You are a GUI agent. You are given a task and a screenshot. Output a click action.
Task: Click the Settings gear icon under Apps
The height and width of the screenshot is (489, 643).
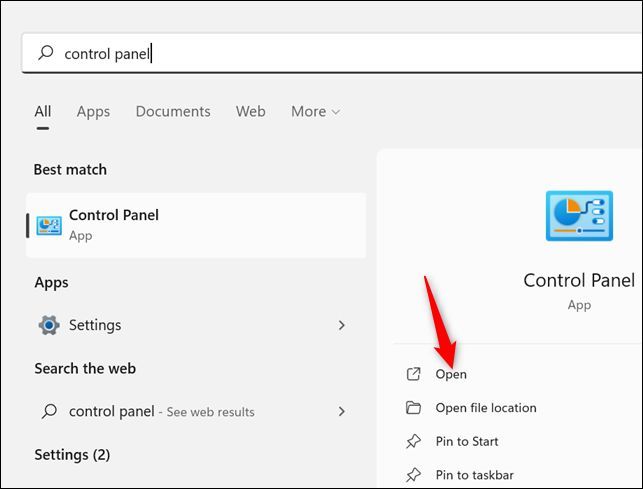48,325
